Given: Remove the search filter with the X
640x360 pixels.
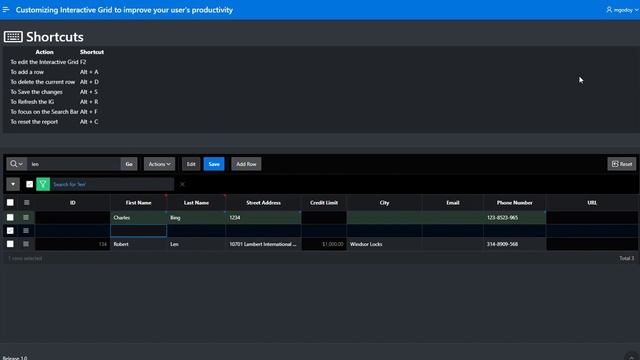Looking at the screenshot, I should 182,184.
